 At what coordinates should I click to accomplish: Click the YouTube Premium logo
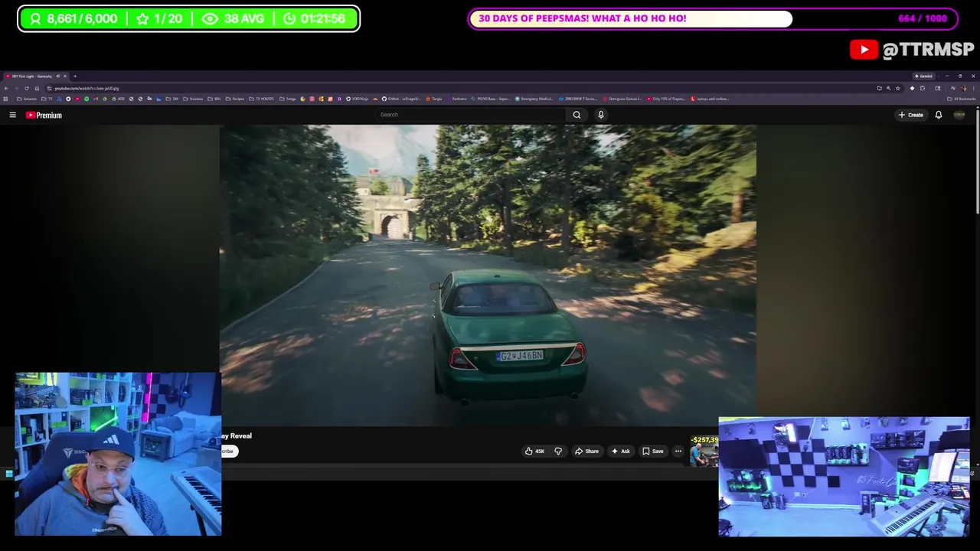[x=44, y=115]
